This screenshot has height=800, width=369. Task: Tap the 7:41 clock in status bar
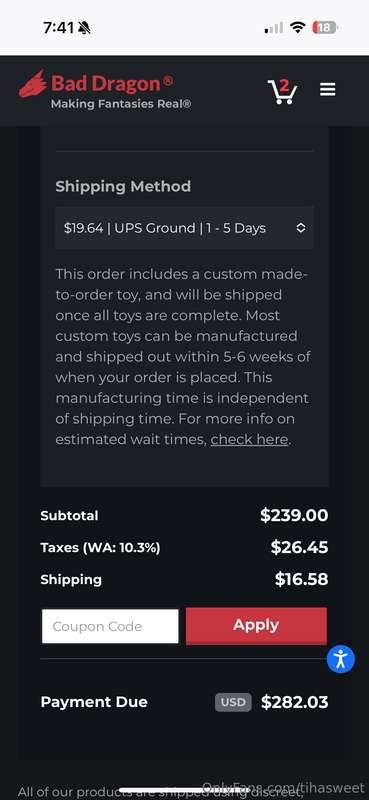[59, 28]
